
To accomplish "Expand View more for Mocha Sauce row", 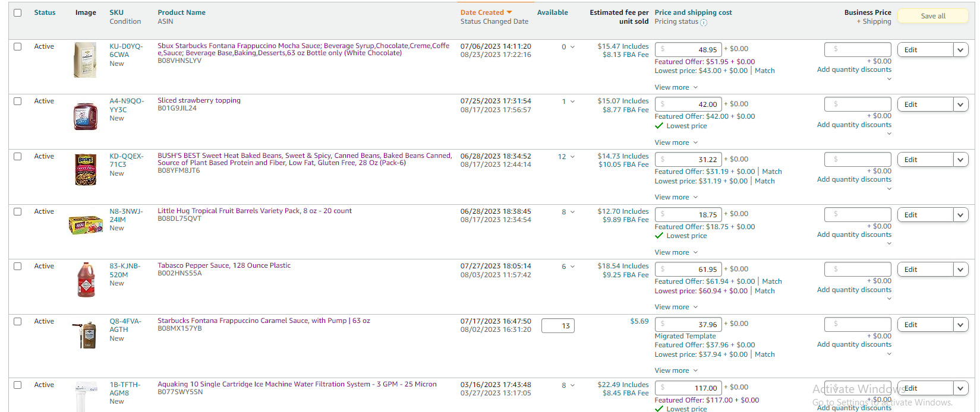I will click(676, 87).
